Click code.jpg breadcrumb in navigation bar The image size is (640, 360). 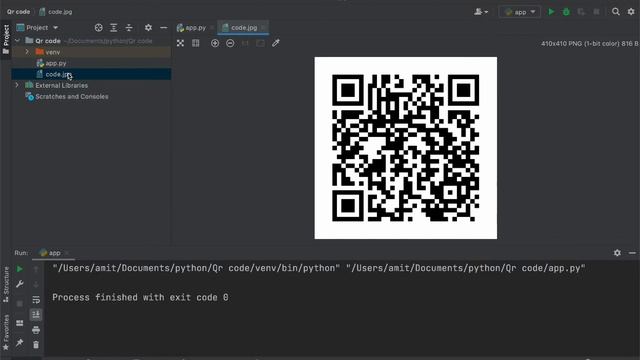pos(56,12)
